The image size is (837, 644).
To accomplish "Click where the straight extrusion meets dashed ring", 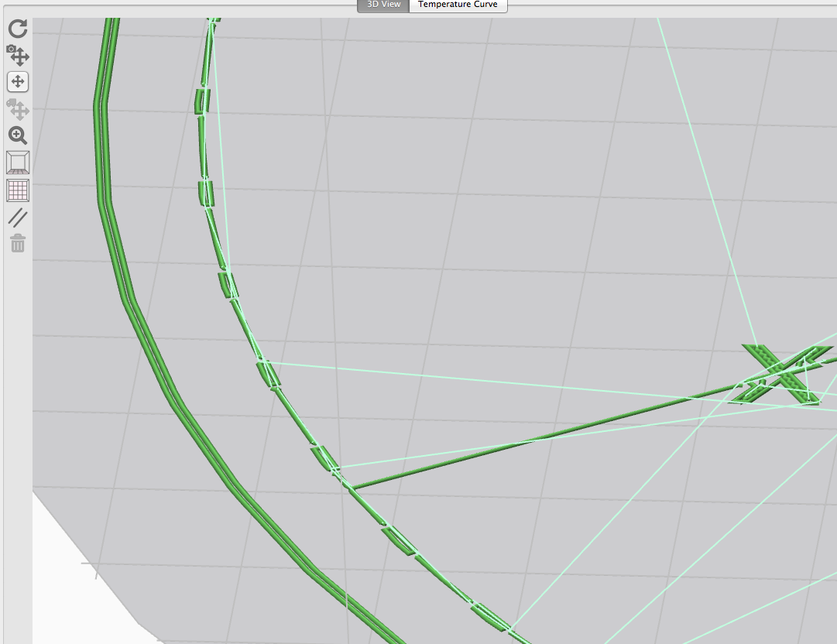I will (349, 488).
